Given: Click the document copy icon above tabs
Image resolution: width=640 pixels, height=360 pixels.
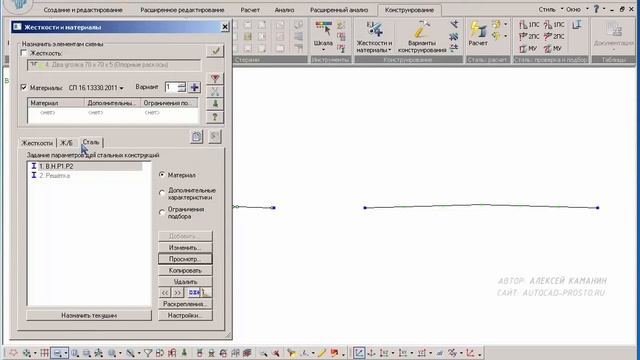Looking at the screenshot, I should tap(197, 137).
